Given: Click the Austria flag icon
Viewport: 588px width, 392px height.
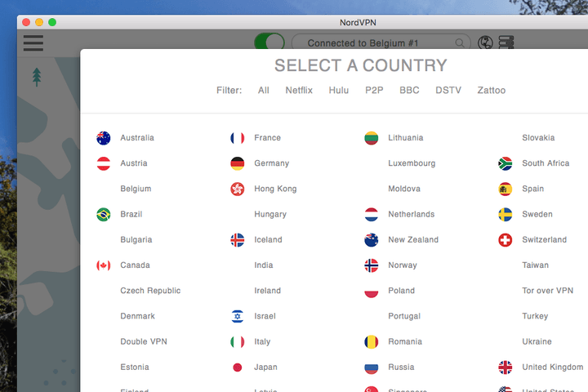Looking at the screenshot, I should click(x=104, y=163).
